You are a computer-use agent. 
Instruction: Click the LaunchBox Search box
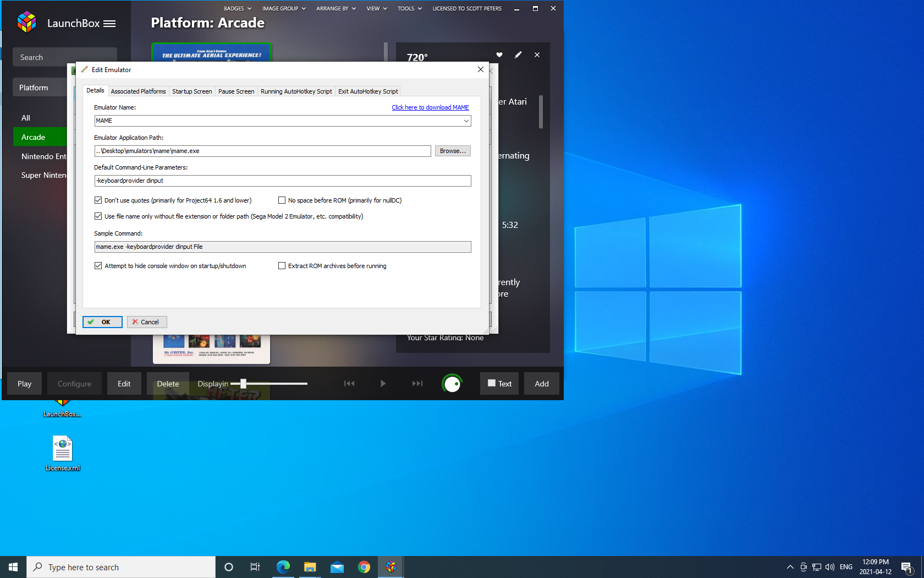[x=65, y=57]
